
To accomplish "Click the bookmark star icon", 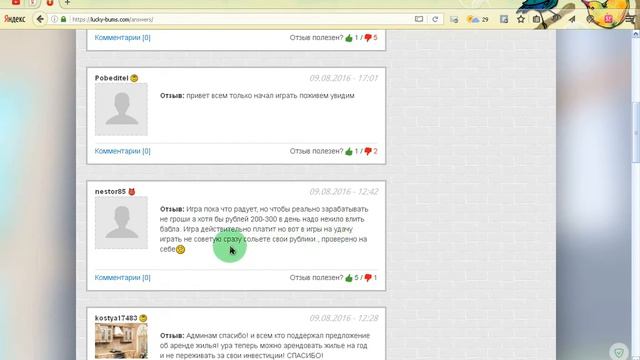I will coord(521,19).
